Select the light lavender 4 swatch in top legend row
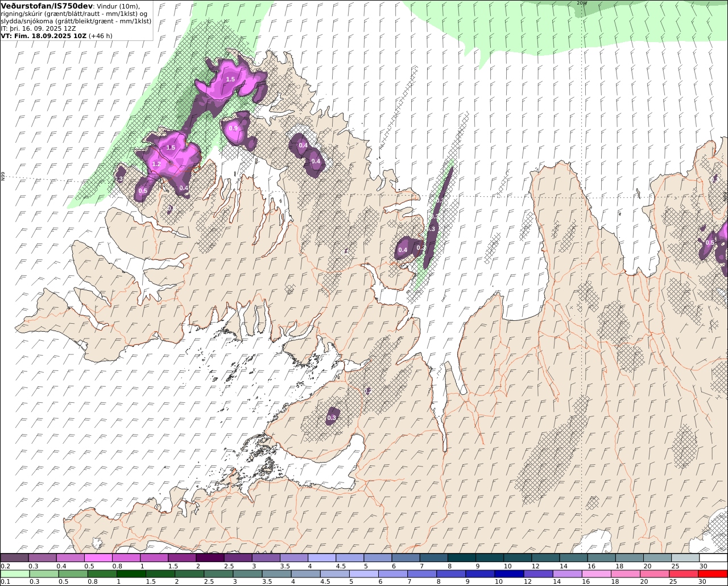The width and height of the screenshot is (728, 586). 322,558
